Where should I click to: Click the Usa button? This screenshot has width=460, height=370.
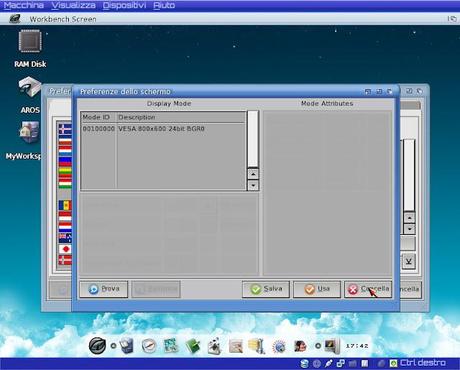coord(317,289)
